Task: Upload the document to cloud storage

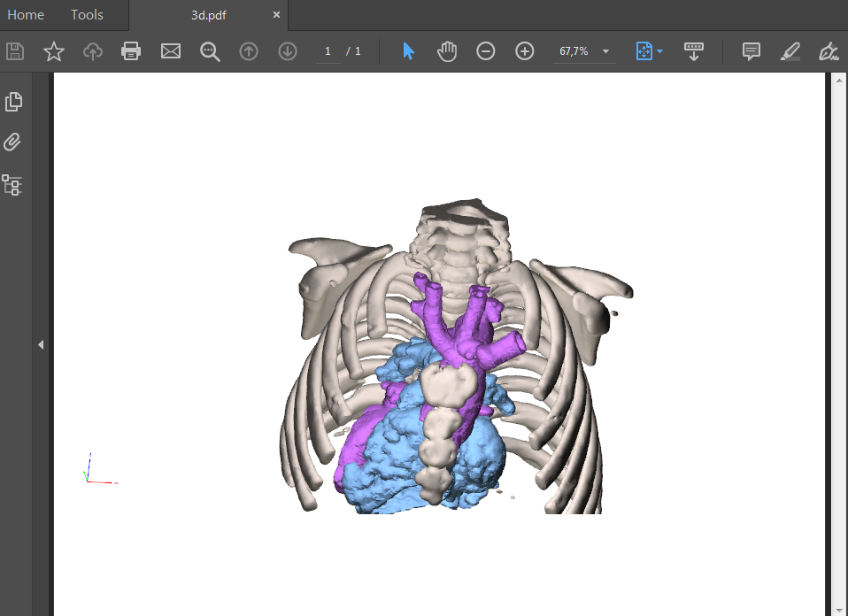Action: (92, 50)
